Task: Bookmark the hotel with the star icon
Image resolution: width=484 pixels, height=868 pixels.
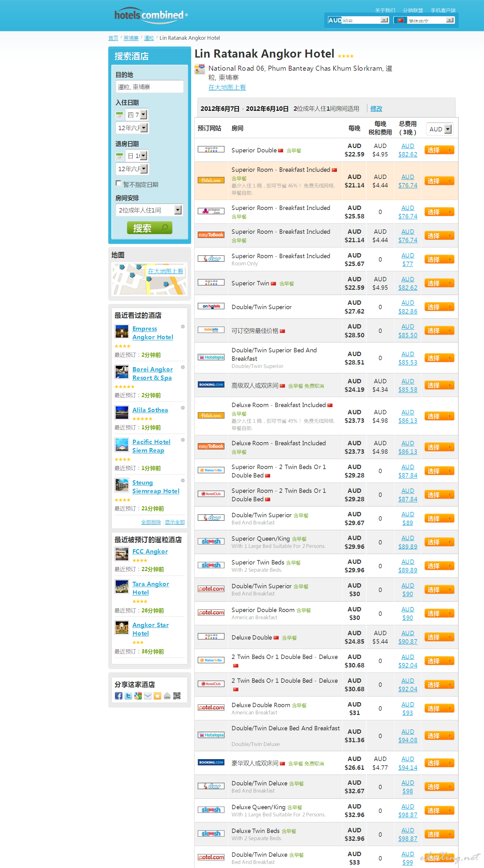Action: [157, 696]
